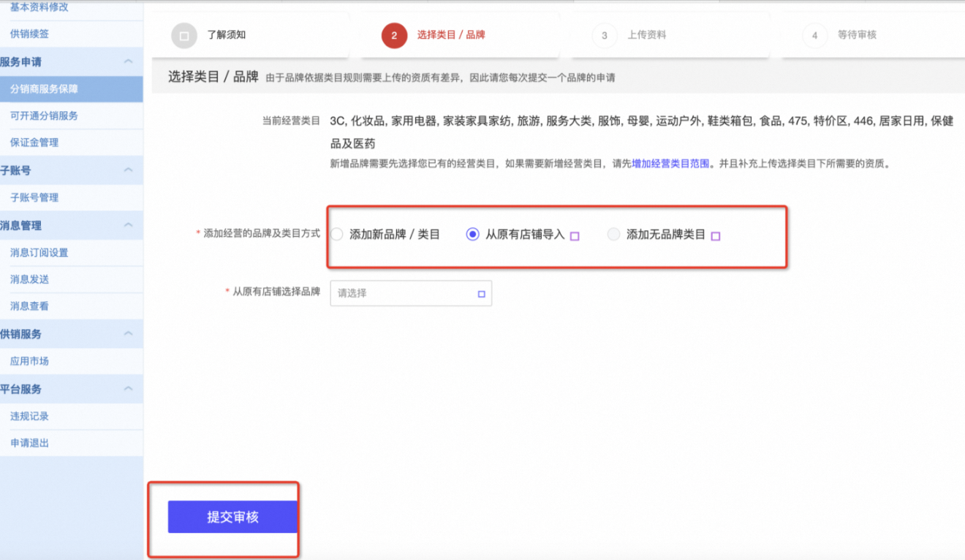Screen dimensions: 965x560
Task: Open 应用市场 in sidebar
Action: pos(30,361)
